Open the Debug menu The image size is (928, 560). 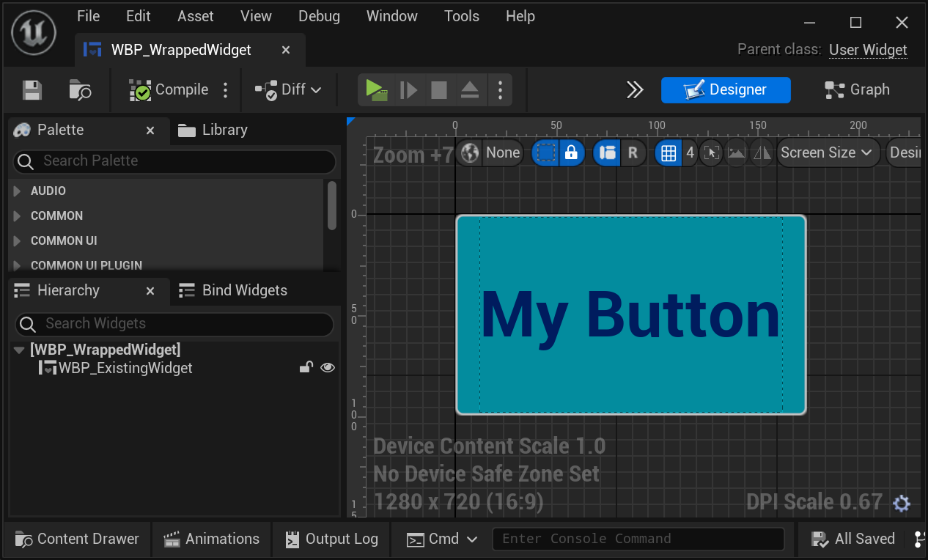coord(319,16)
